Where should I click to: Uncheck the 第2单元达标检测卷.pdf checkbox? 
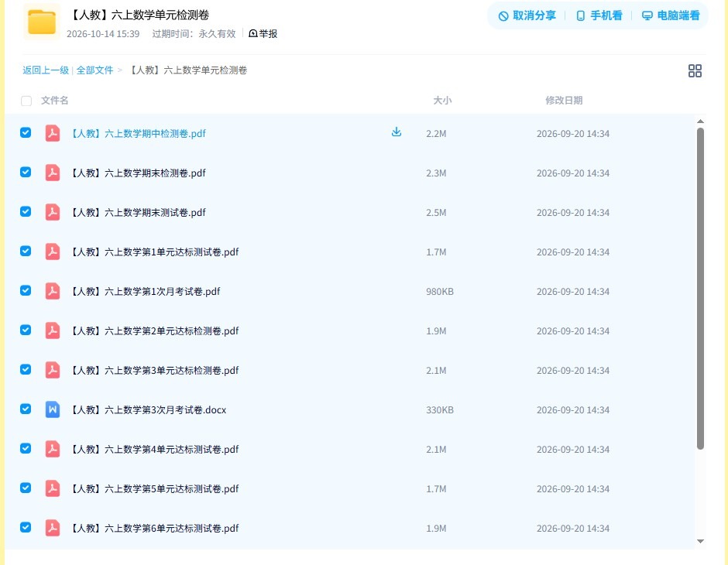pos(26,330)
